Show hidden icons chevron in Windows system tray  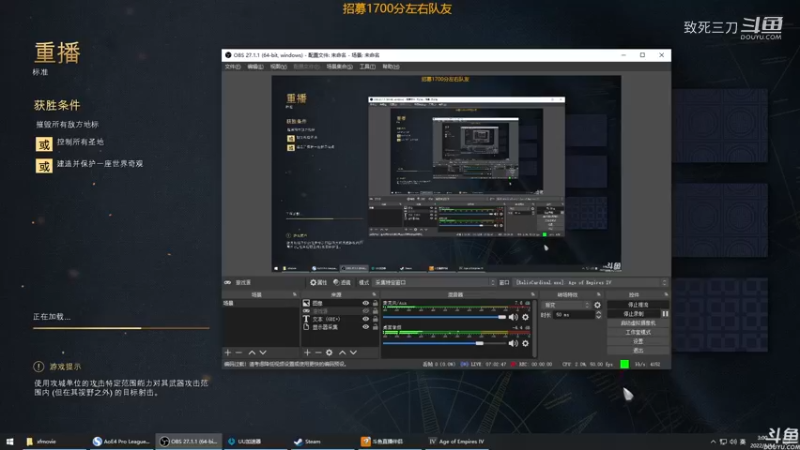(x=713, y=441)
